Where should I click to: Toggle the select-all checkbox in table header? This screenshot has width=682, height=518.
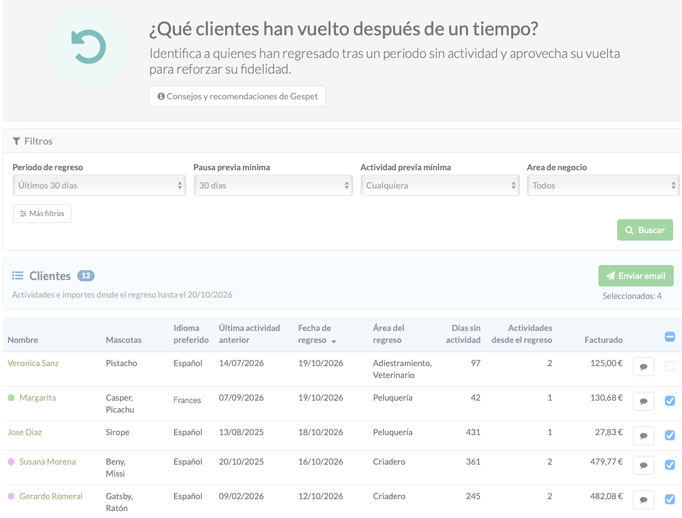tap(670, 337)
